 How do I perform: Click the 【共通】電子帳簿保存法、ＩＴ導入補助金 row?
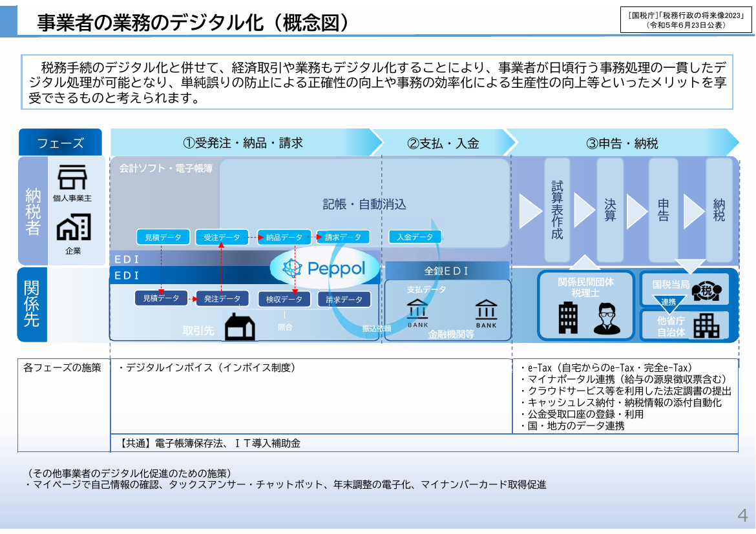425,443
